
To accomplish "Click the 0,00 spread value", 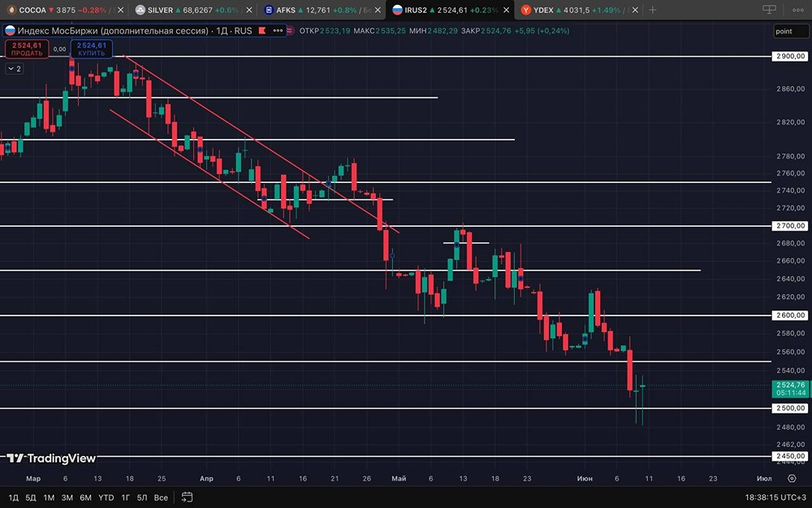I will point(59,50).
